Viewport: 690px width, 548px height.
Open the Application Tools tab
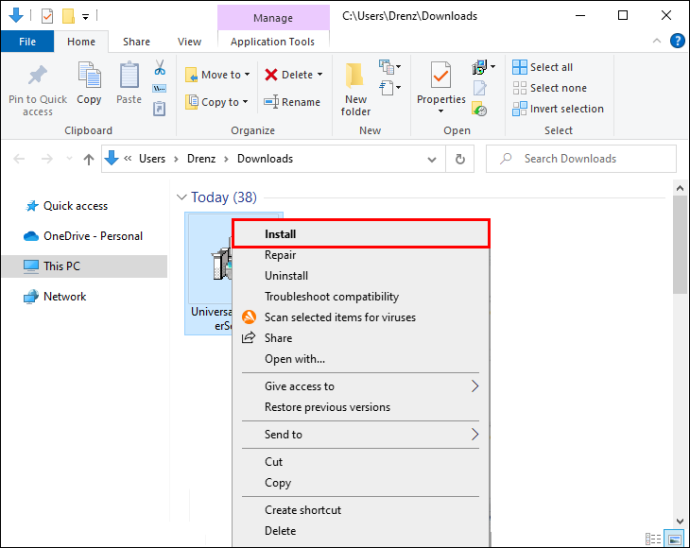(x=273, y=42)
